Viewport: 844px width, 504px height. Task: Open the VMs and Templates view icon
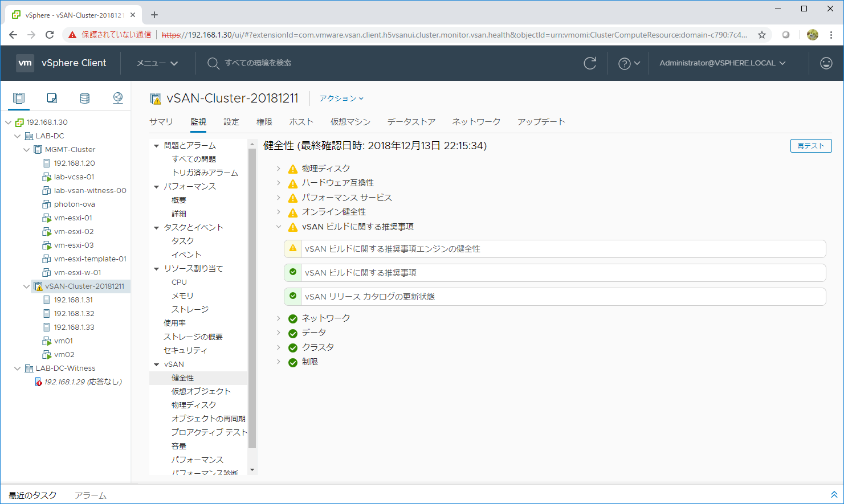point(52,98)
